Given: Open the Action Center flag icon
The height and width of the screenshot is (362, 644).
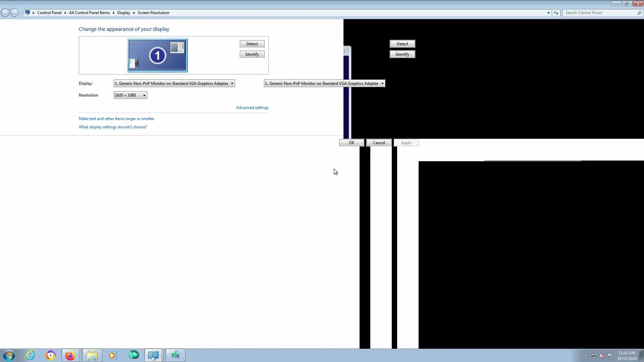Looking at the screenshot, I should 610,355.
